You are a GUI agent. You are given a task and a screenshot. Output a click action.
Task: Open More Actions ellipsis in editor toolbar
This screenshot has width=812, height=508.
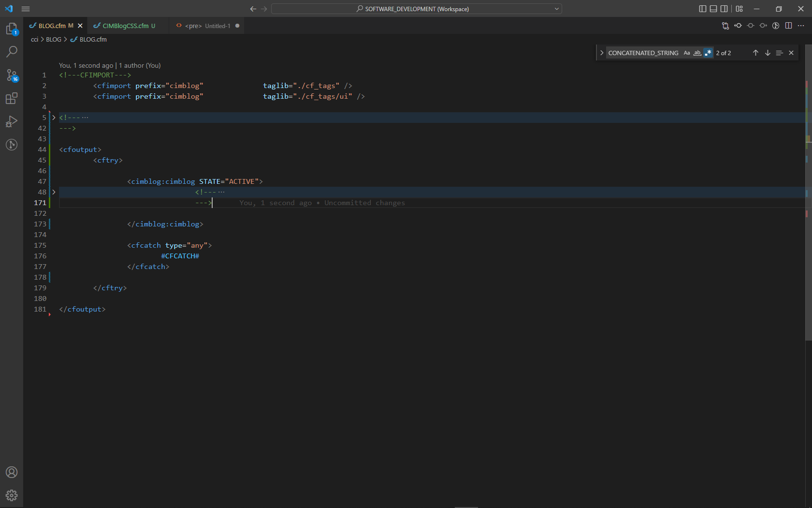[x=801, y=26]
